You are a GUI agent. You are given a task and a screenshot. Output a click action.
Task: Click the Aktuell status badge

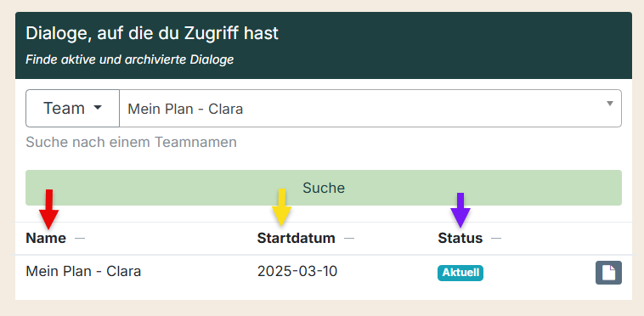pyautogui.click(x=460, y=273)
